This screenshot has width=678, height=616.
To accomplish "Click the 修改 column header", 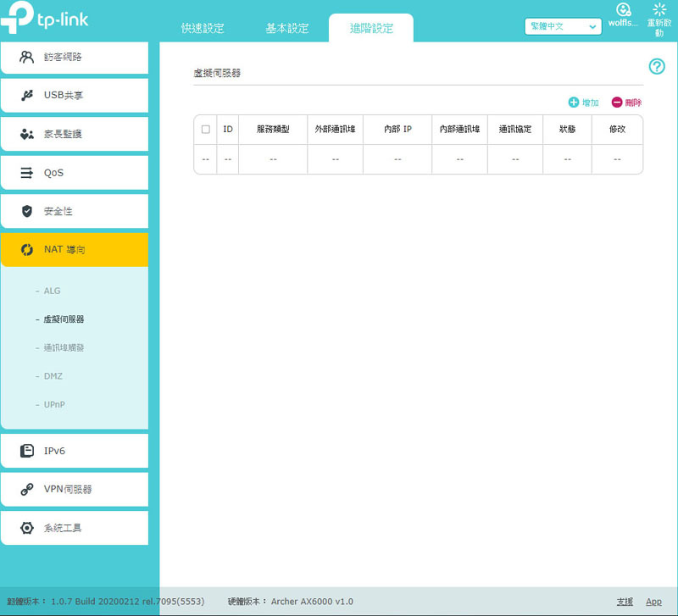I will 617,130.
